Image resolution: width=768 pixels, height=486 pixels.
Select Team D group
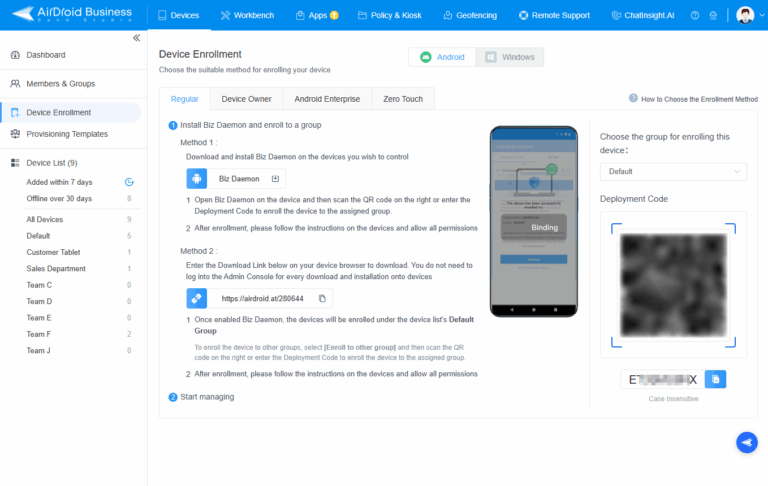tap(39, 301)
